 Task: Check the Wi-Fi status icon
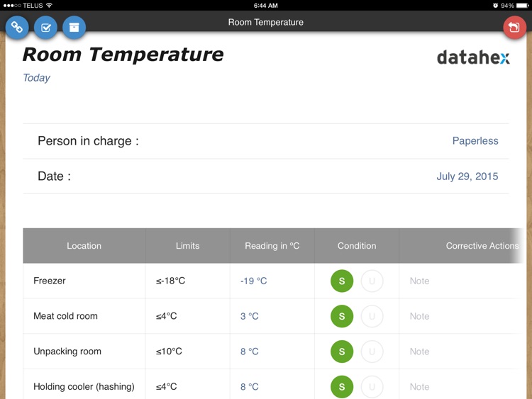[x=49, y=6]
